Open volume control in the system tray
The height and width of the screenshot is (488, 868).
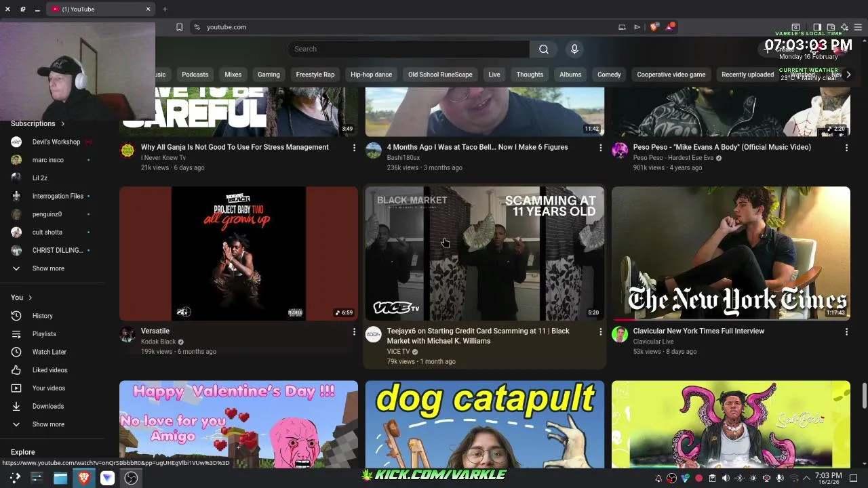click(726, 479)
